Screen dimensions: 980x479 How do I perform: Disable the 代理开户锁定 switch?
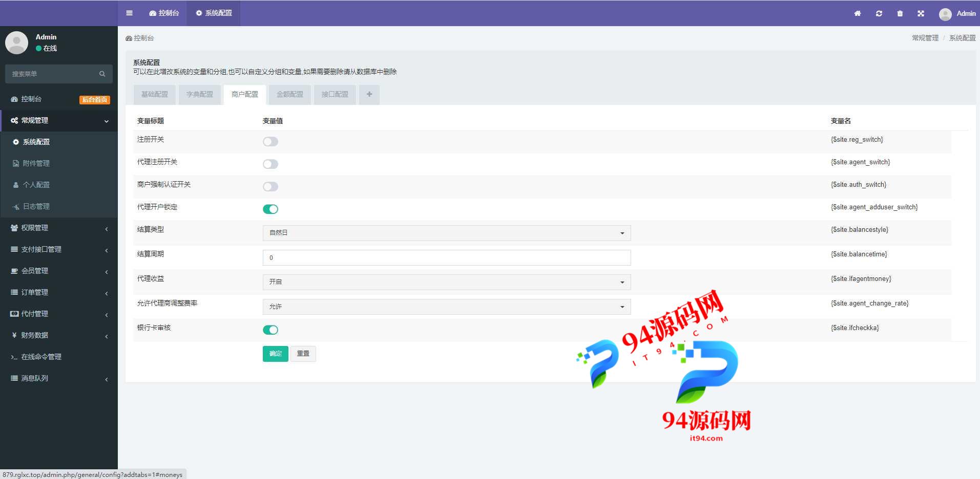270,209
